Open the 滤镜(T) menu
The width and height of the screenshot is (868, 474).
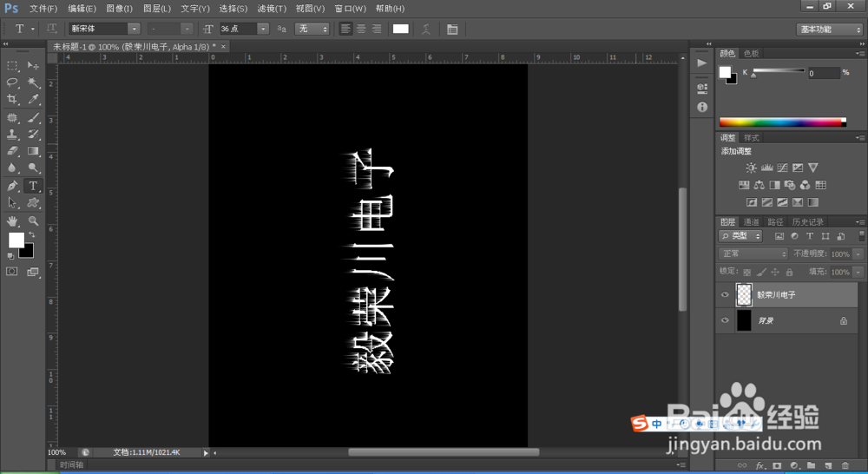click(272, 9)
